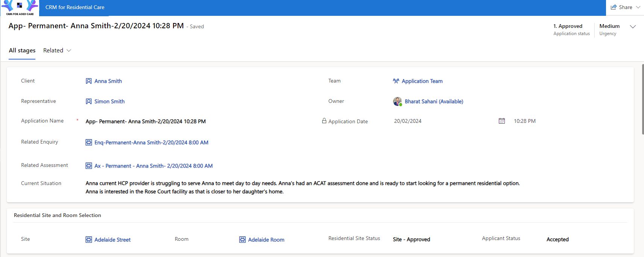Click the entity icon beside Adelaide Street
The height and width of the screenshot is (257, 644).
(x=89, y=240)
